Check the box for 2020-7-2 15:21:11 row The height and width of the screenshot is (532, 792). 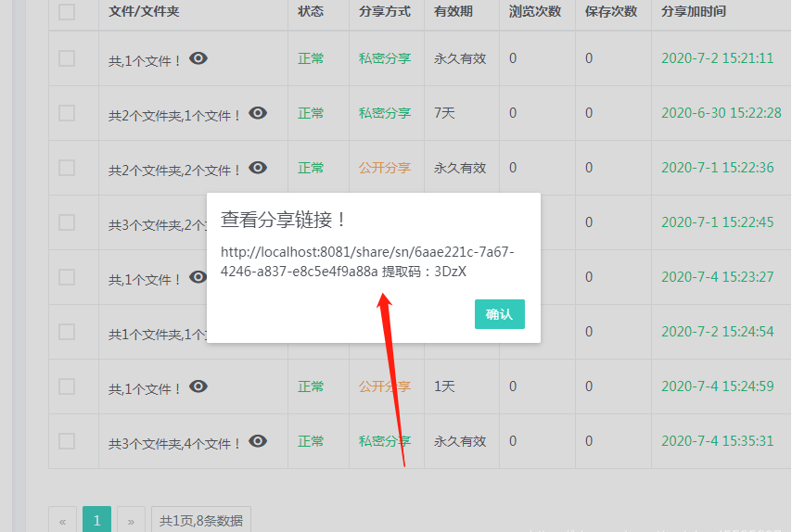(x=67, y=58)
